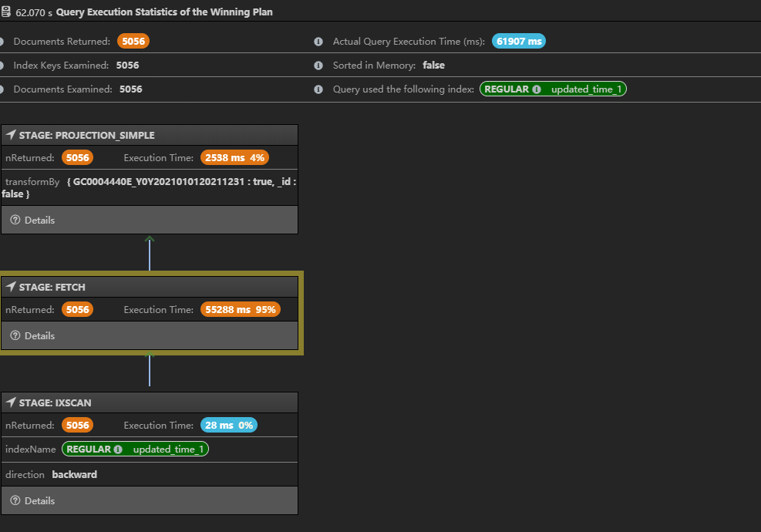761x532 pixels.
Task: Click the database icon beside 62.070 s
Action: (x=6, y=12)
